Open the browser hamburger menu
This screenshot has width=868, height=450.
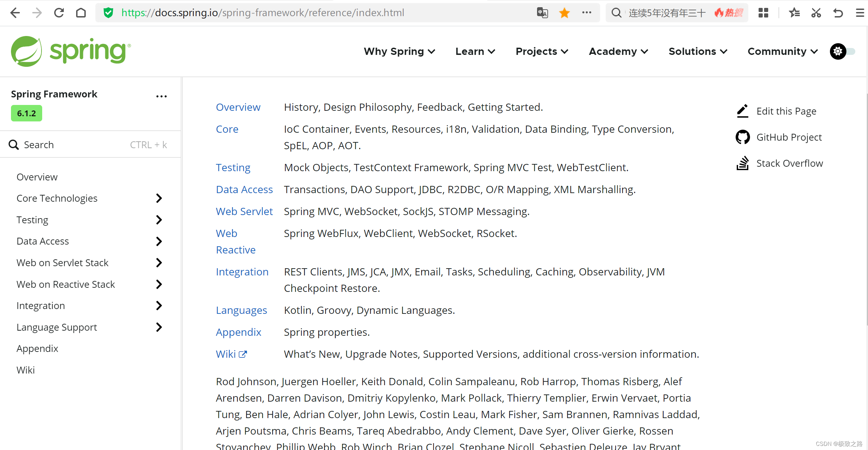pyautogui.click(x=860, y=13)
